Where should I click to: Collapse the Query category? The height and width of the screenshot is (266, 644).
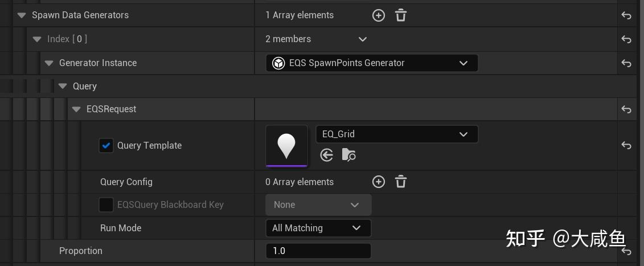63,87
